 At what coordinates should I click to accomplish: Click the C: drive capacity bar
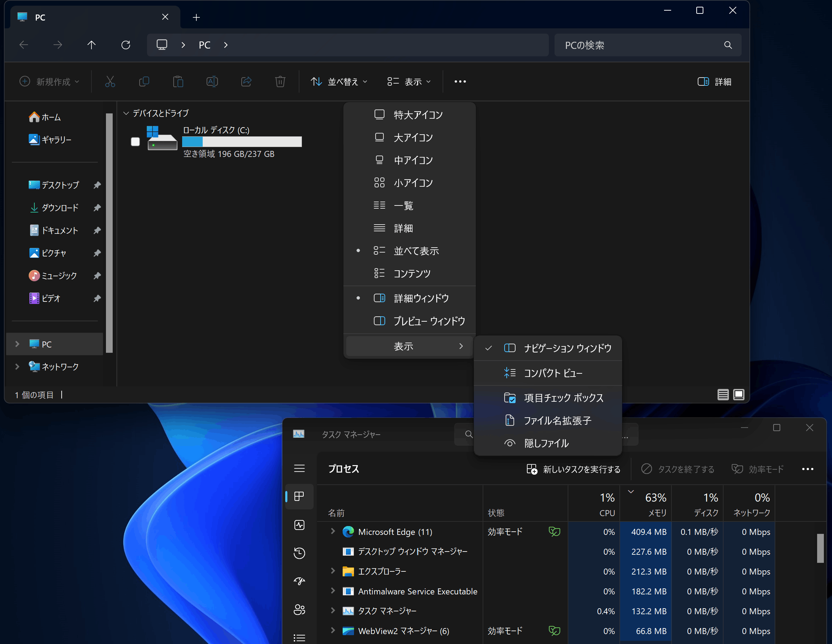242,142
